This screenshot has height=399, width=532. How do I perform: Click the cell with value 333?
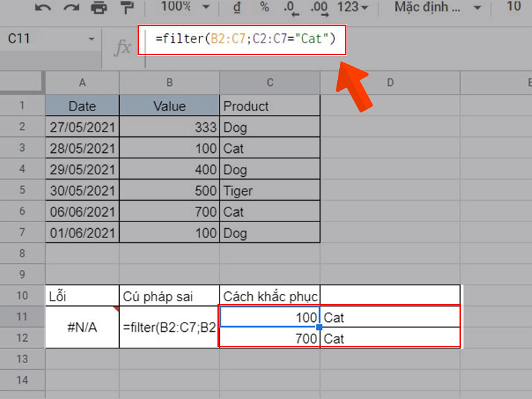[x=170, y=127]
